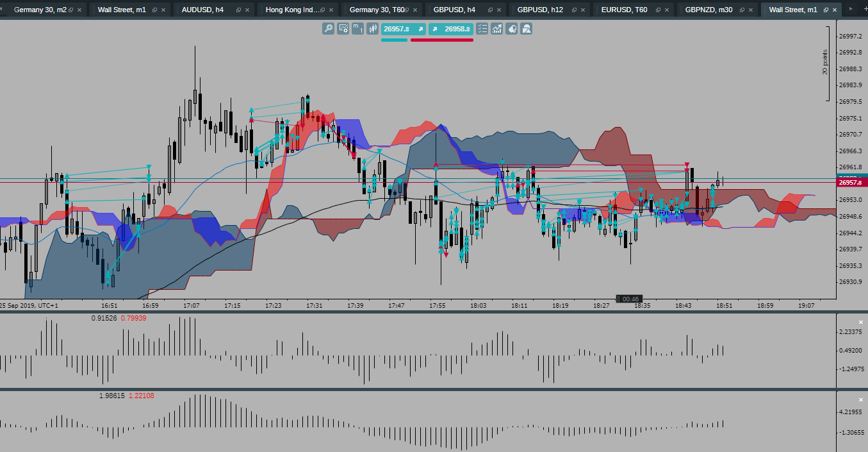Click the 25 Sep 2019, UTC+1 label
Viewport: 868px width, 452px height.
(29, 306)
